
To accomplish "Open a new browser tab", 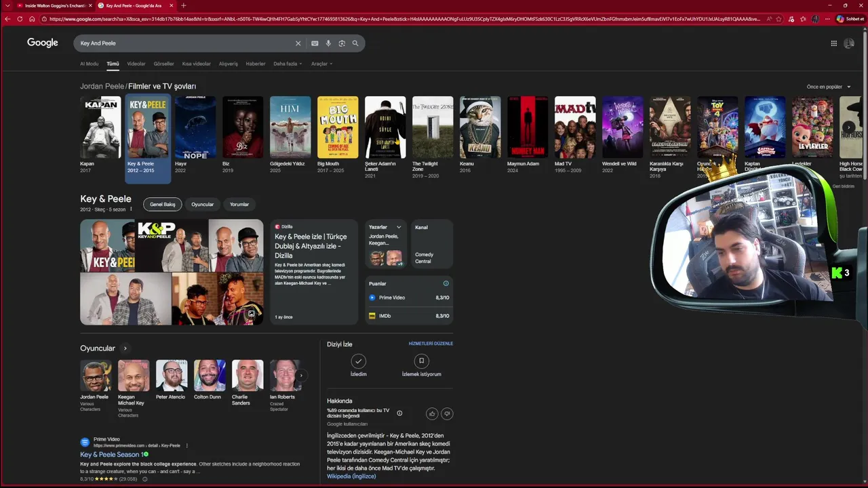I will point(183,5).
